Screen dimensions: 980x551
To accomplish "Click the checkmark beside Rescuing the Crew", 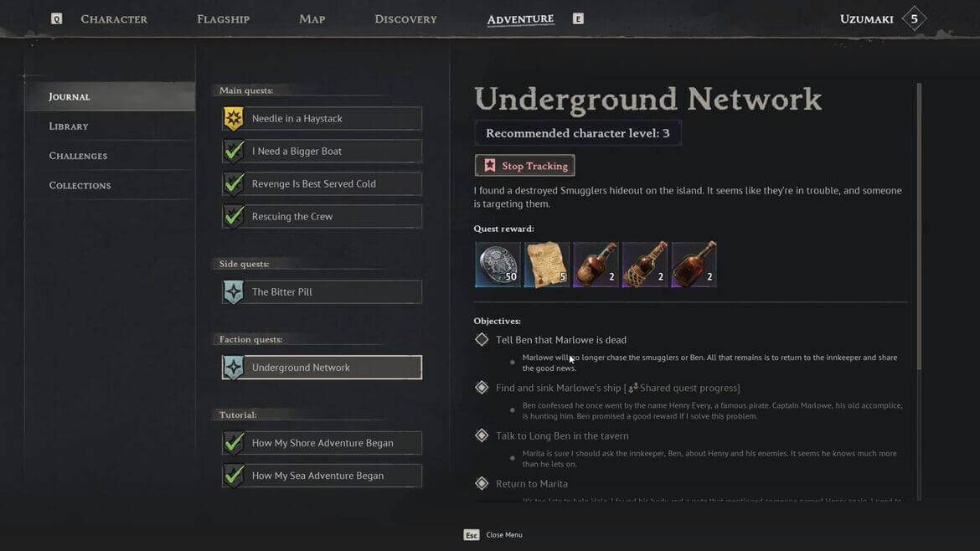I will 234,217.
